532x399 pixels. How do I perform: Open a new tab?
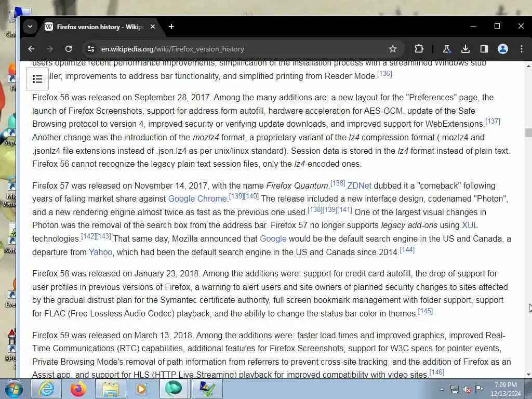[x=171, y=26]
